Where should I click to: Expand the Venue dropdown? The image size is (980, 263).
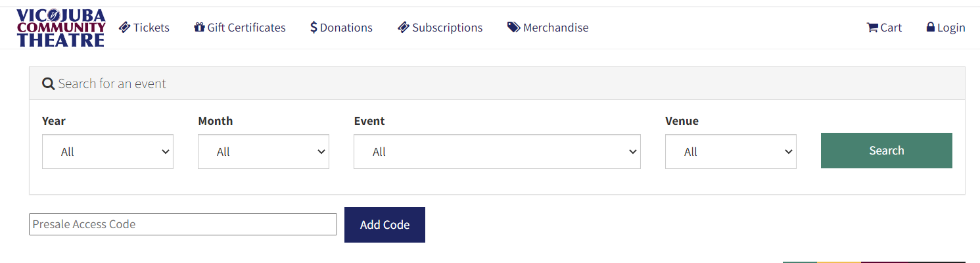click(x=731, y=151)
